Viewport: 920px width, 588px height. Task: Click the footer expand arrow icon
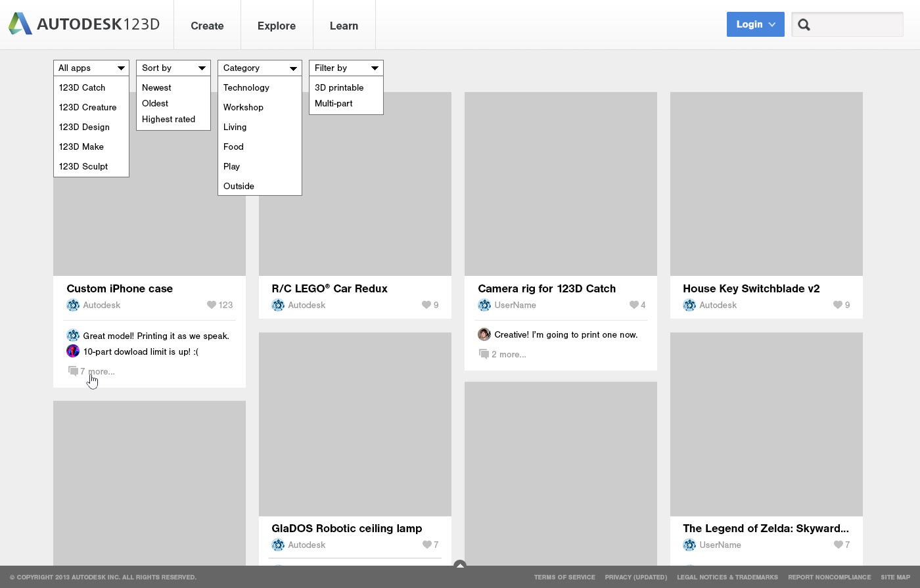pyautogui.click(x=460, y=565)
